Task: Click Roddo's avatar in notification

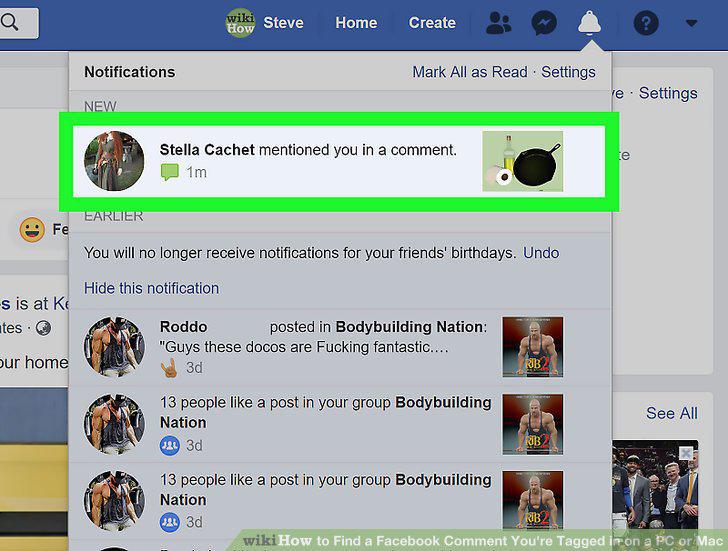Action: click(x=114, y=347)
